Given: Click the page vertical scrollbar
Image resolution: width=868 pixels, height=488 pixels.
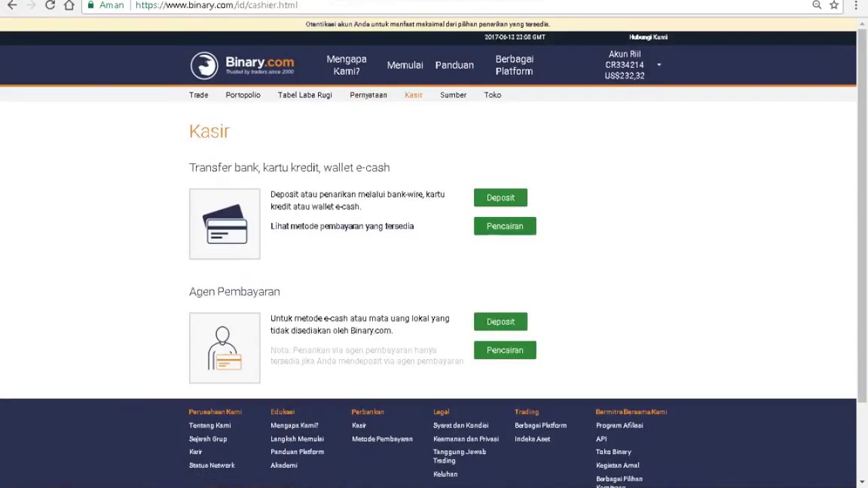Looking at the screenshot, I should point(862,217).
